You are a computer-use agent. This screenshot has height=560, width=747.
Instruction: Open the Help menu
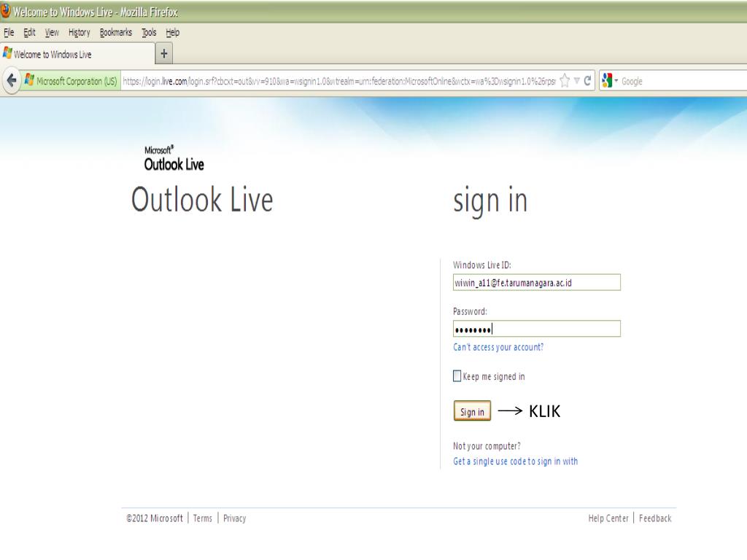pos(172,32)
